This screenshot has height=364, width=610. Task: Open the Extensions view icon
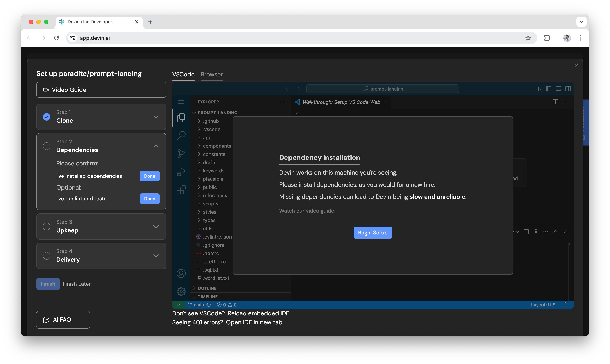pyautogui.click(x=181, y=190)
